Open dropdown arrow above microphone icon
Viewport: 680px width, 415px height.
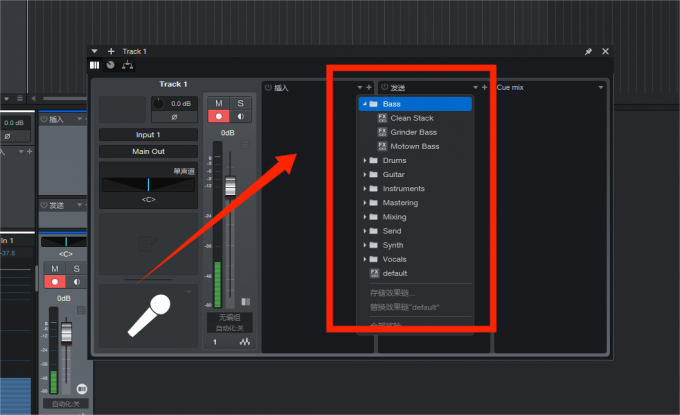(189, 292)
